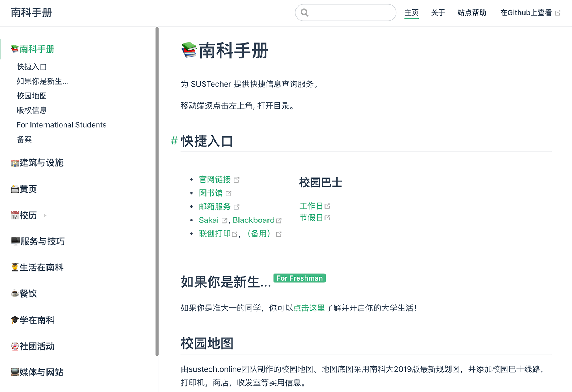Select For International Students in sidebar
Screen dimensions: 572x392
(62, 125)
